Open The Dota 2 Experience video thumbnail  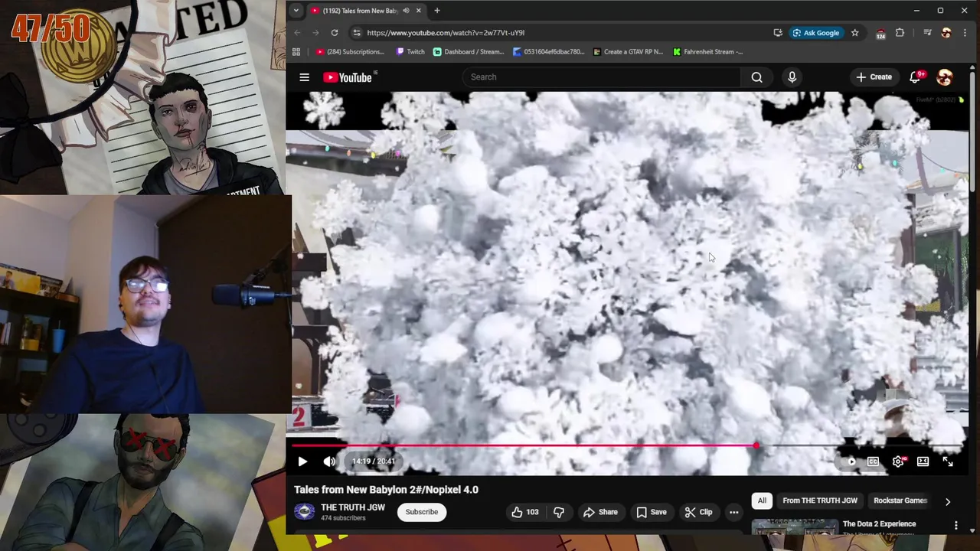click(x=795, y=527)
